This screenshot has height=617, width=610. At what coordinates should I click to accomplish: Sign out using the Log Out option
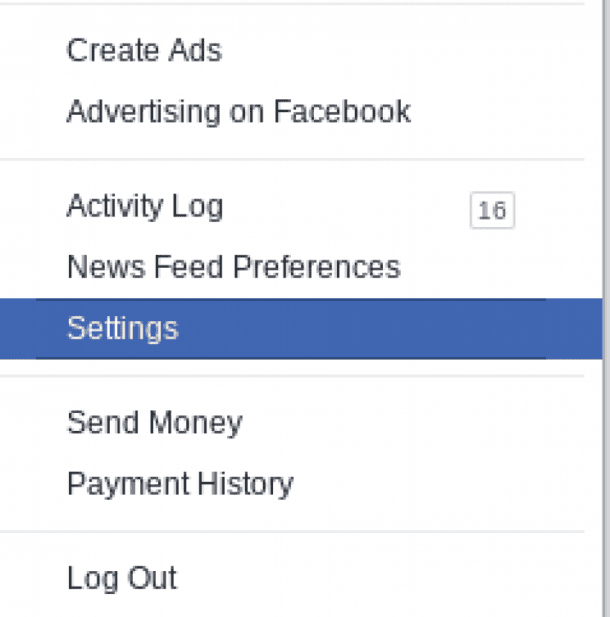click(121, 578)
